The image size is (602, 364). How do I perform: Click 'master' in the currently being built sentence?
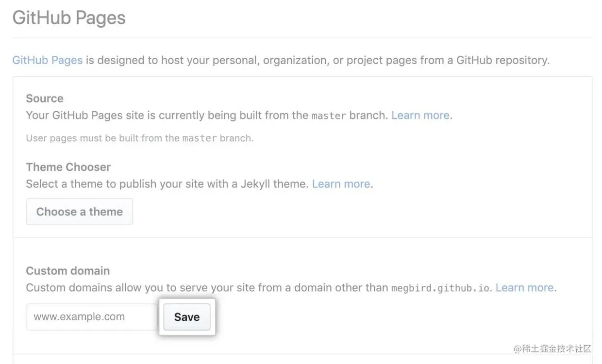329,116
